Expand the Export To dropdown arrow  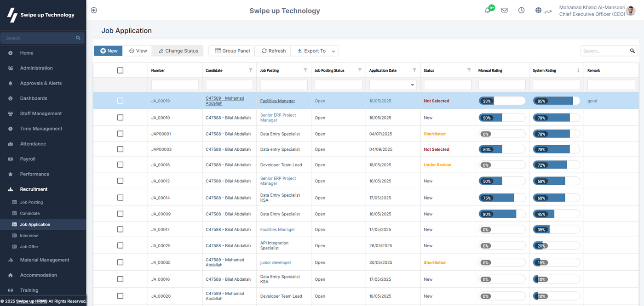point(333,51)
